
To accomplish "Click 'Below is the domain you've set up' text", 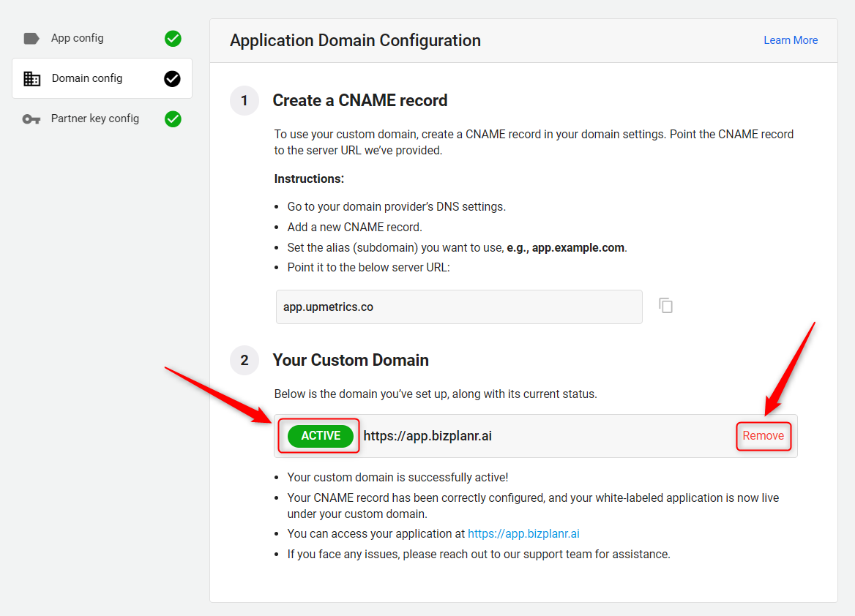I will 436,394.
